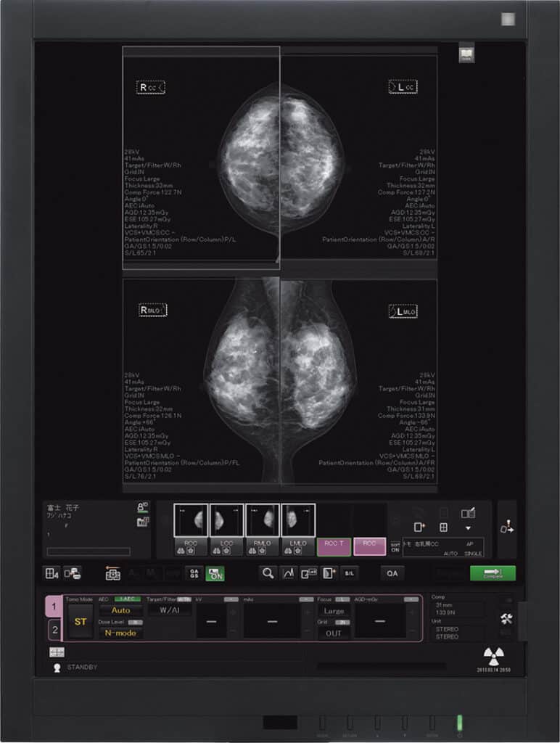Click the patient head STANDBY icon
The height and width of the screenshot is (743, 560).
click(57, 668)
